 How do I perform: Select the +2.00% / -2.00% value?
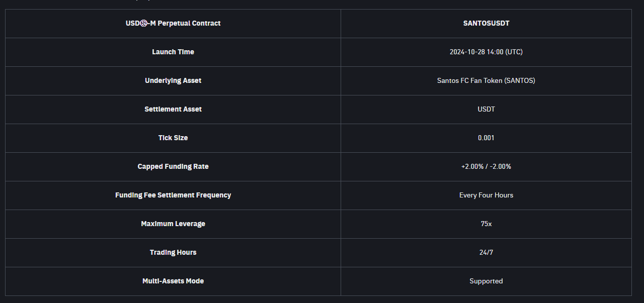(486, 166)
